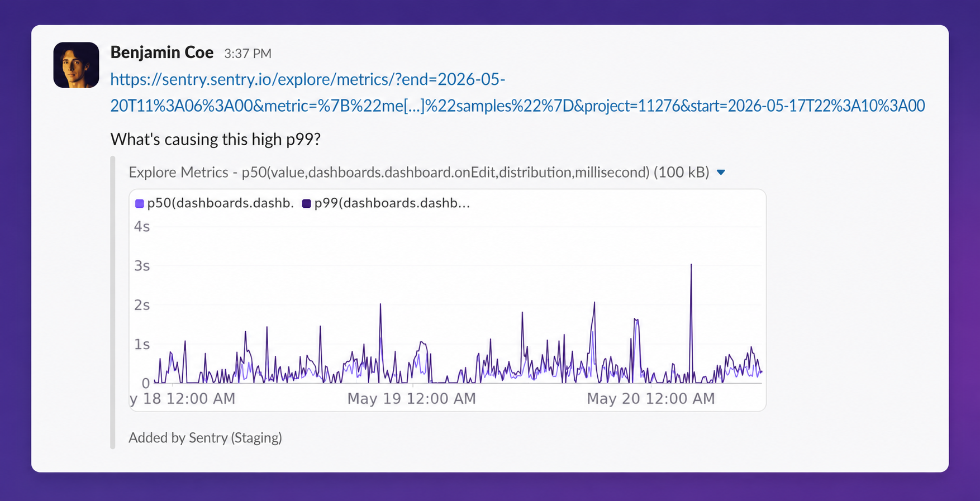
Task: Click the p99(dashboards.dashb… legend label
Action: click(392, 203)
